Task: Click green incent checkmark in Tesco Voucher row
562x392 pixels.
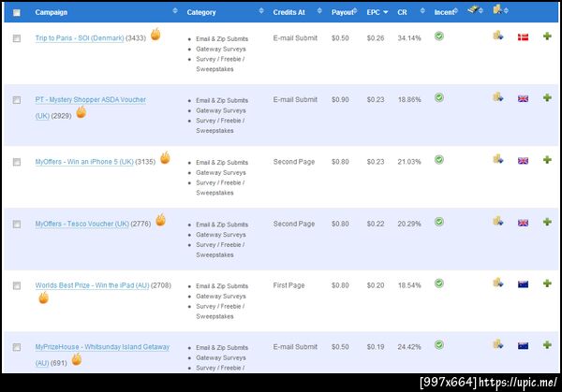Action: [x=439, y=222]
